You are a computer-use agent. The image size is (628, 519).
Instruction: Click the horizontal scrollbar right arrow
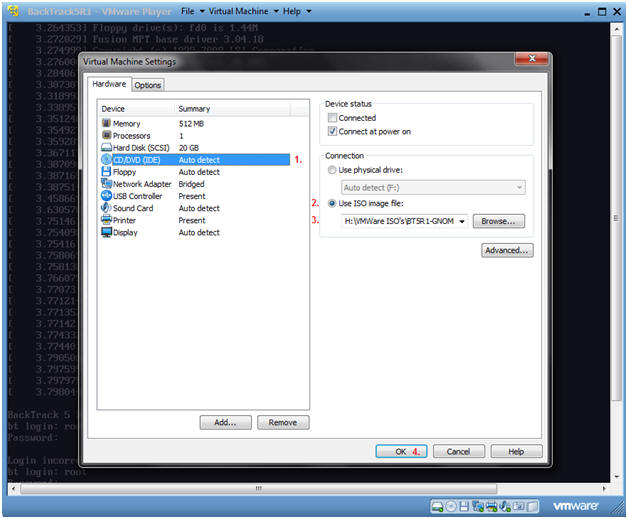tap(604, 488)
